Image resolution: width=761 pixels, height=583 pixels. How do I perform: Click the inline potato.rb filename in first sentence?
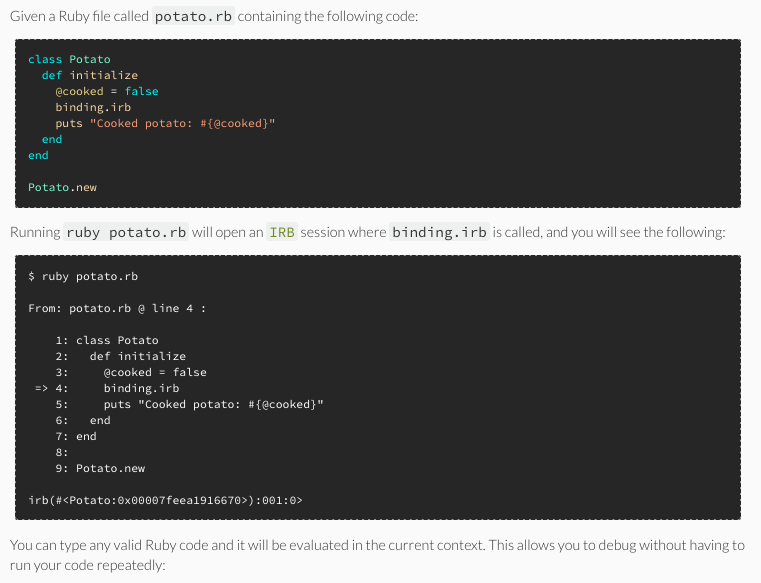[193, 16]
